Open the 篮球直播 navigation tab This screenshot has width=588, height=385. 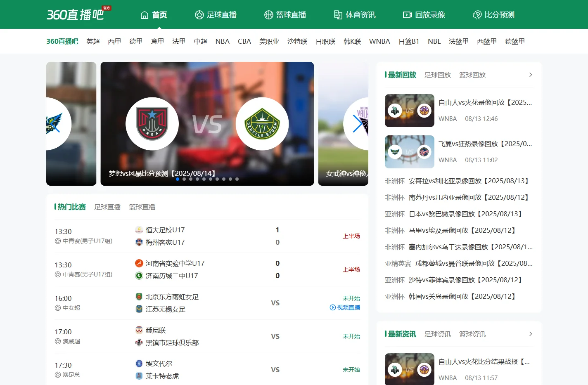click(285, 15)
